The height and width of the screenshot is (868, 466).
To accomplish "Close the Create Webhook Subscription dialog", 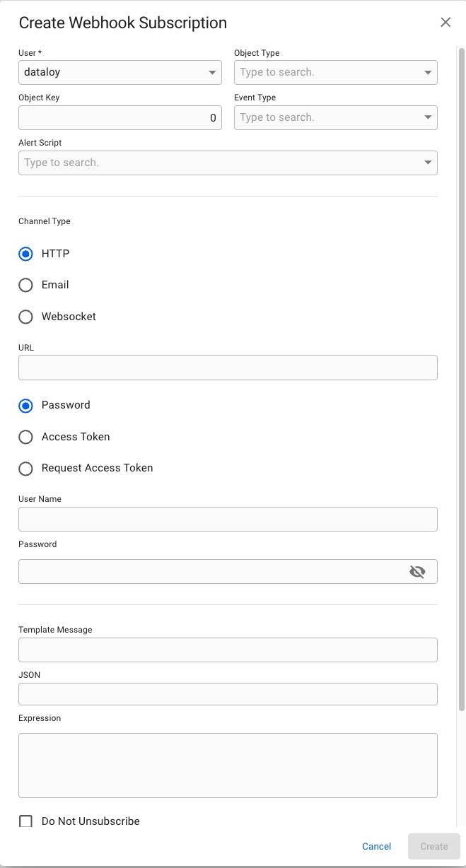I will pos(445,22).
